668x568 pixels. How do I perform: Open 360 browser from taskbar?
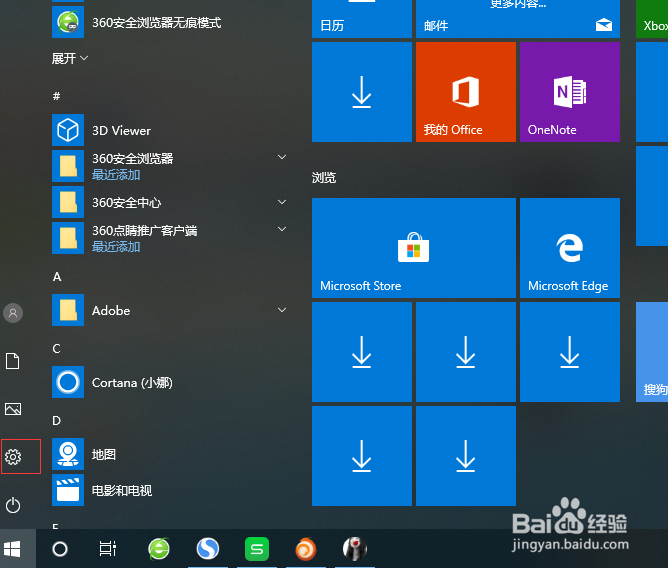[x=159, y=549]
